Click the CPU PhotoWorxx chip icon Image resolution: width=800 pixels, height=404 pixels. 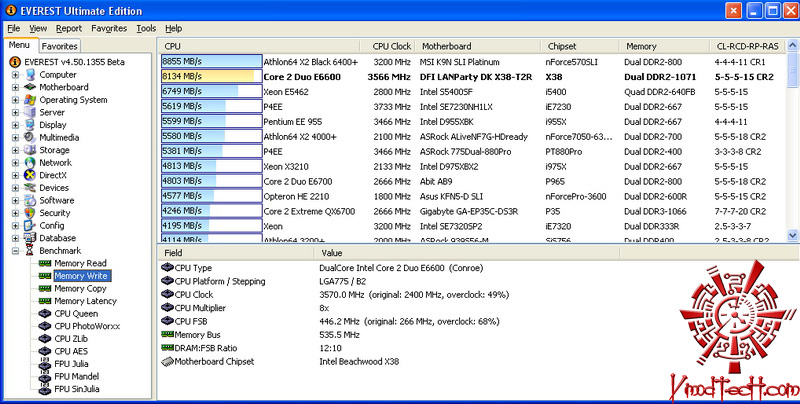click(x=45, y=326)
